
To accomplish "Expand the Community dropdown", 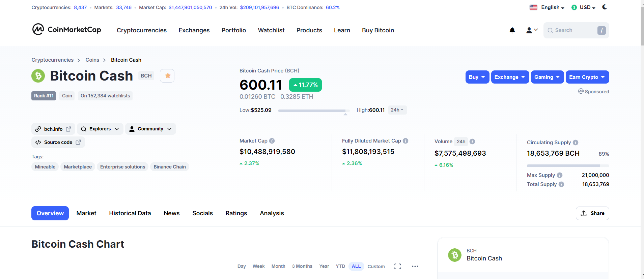I will (150, 129).
